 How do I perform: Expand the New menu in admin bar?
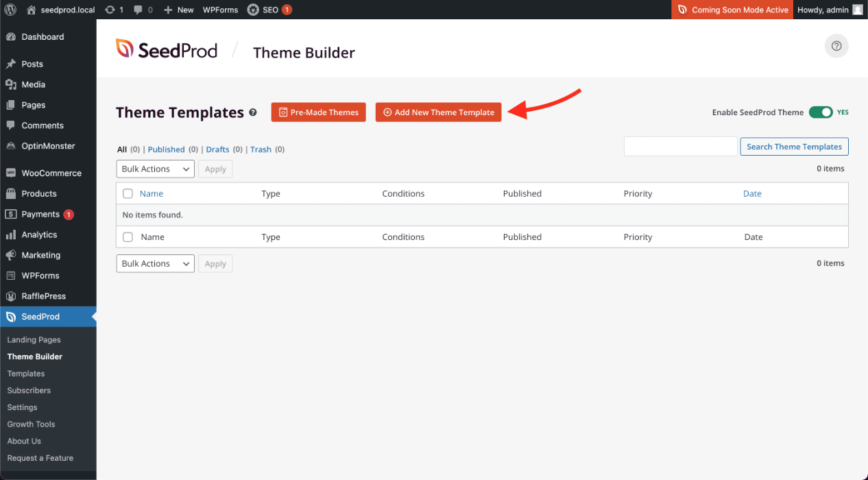coord(179,10)
